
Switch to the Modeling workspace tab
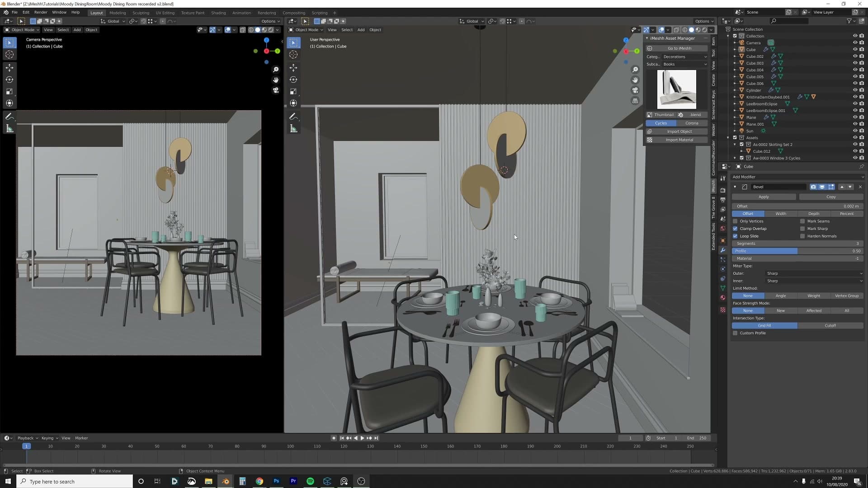point(118,13)
